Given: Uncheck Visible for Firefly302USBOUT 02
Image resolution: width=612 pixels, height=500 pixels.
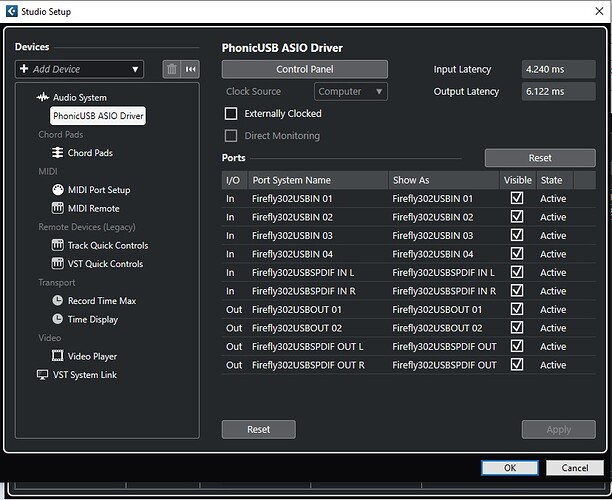Looking at the screenshot, I should [x=517, y=327].
